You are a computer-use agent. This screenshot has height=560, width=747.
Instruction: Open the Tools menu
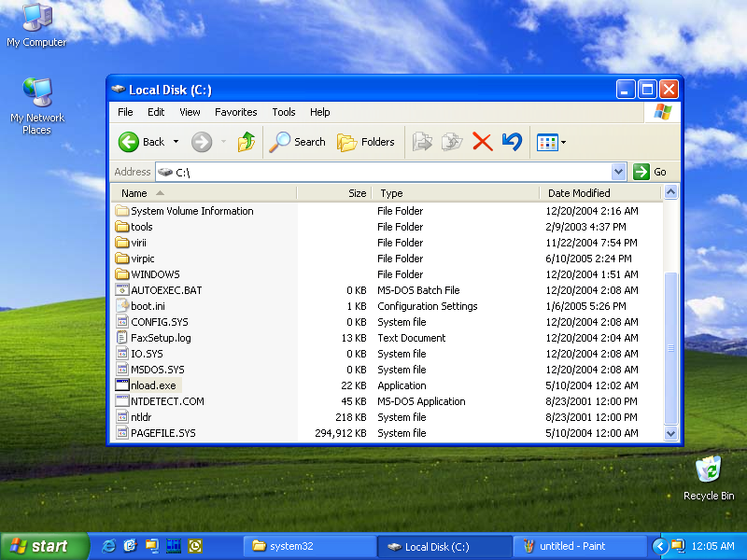(x=284, y=112)
